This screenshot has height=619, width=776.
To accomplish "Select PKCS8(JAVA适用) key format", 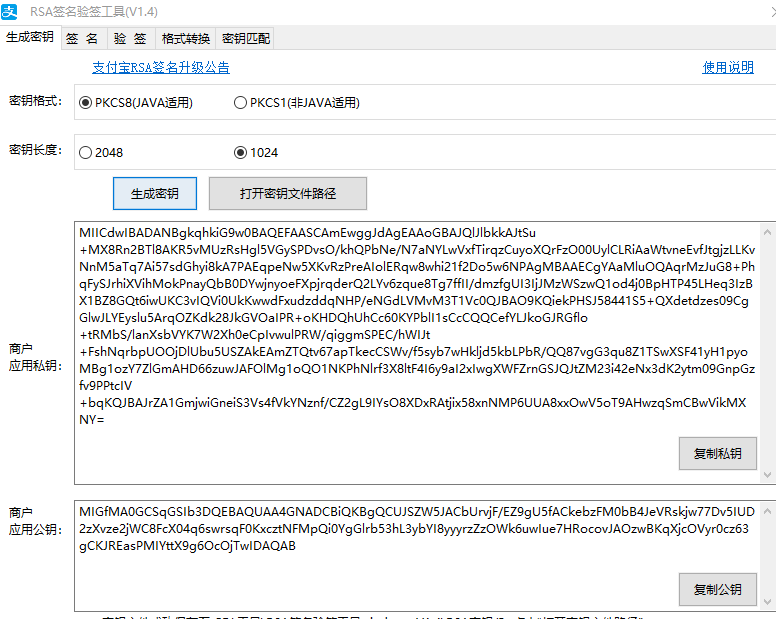I will pos(136,102).
